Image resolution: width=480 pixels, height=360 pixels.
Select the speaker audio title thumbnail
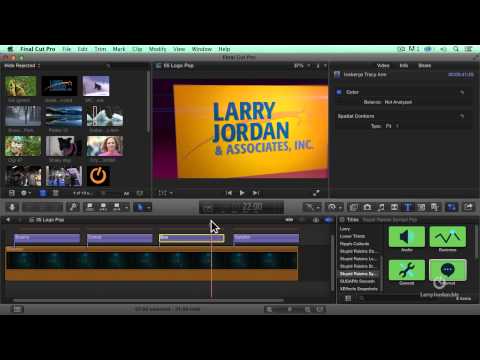point(407,237)
